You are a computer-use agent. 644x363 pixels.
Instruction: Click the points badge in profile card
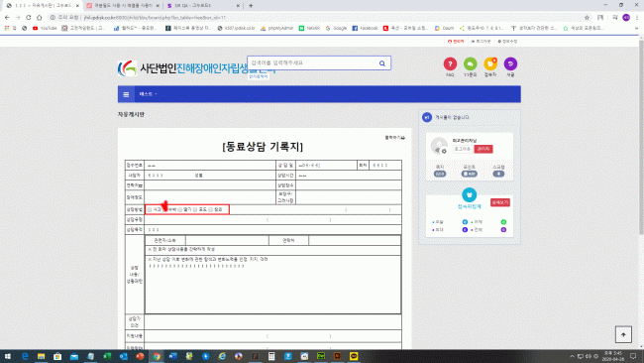pyautogui.click(x=469, y=174)
